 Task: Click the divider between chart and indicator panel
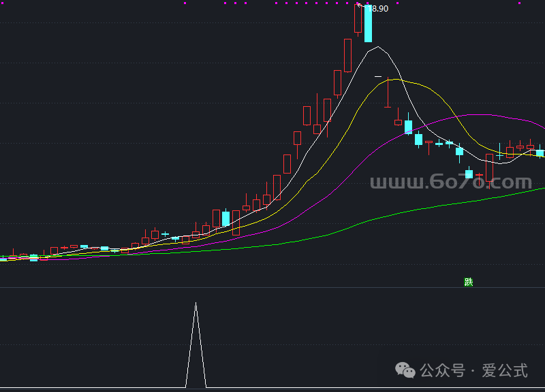272,288
